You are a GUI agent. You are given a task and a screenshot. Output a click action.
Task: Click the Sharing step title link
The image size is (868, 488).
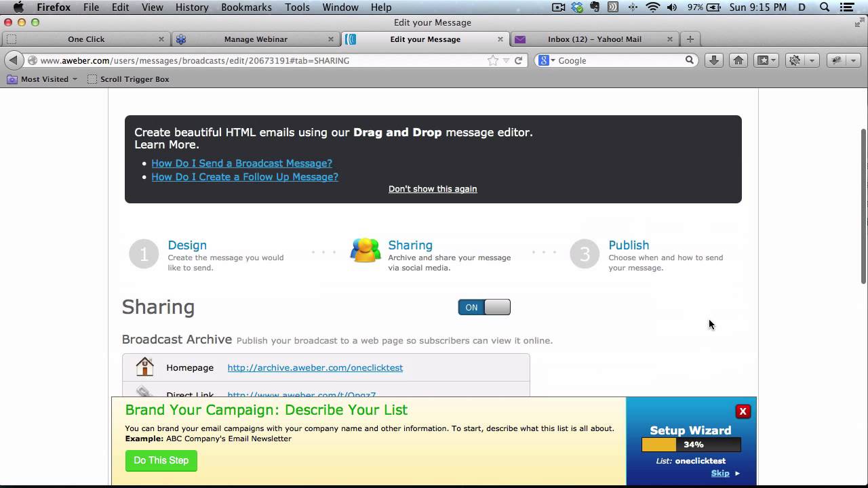pyautogui.click(x=410, y=245)
